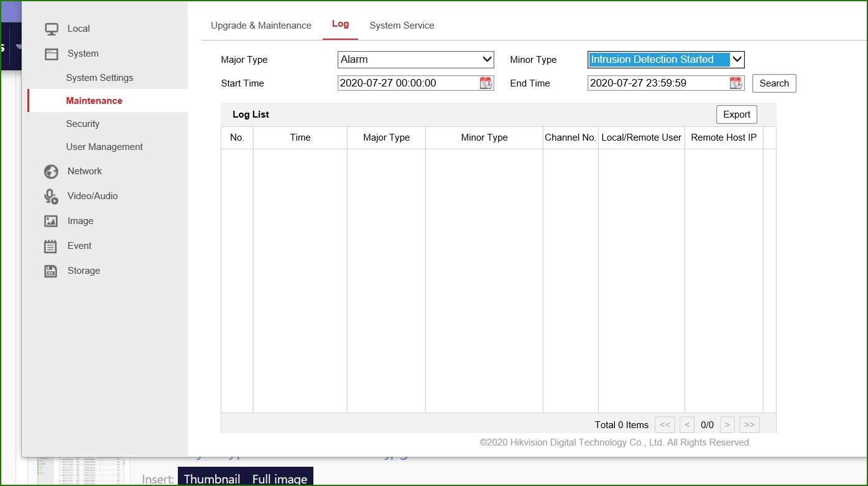Click the Video/Audio microphone icon
The width and height of the screenshot is (868, 486).
51,197
